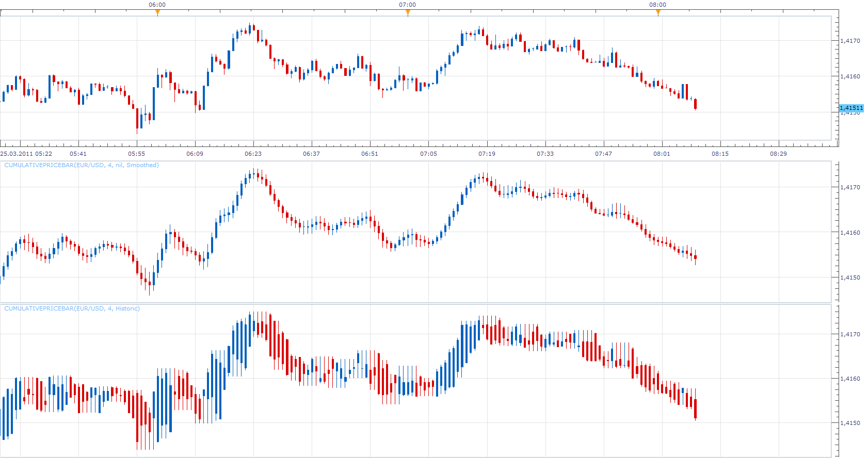Click 1,4170 on the main price chart axis
868x458 pixels.
click(x=850, y=41)
